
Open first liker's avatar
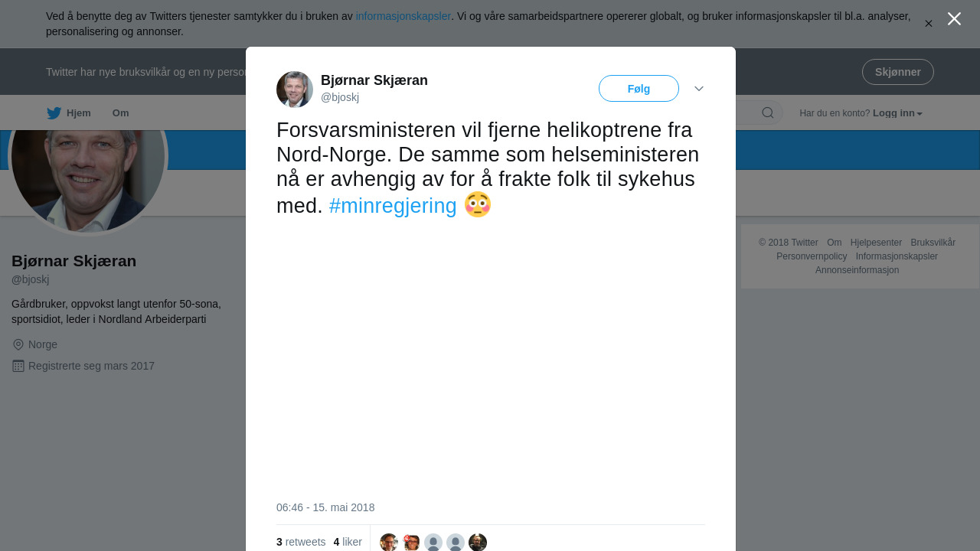coord(389,543)
